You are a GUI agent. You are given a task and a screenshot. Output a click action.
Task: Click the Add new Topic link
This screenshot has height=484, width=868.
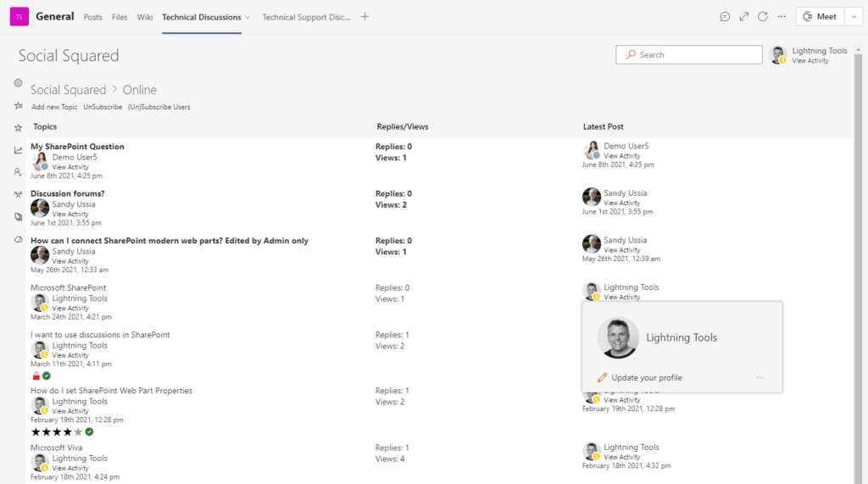pyautogui.click(x=54, y=108)
